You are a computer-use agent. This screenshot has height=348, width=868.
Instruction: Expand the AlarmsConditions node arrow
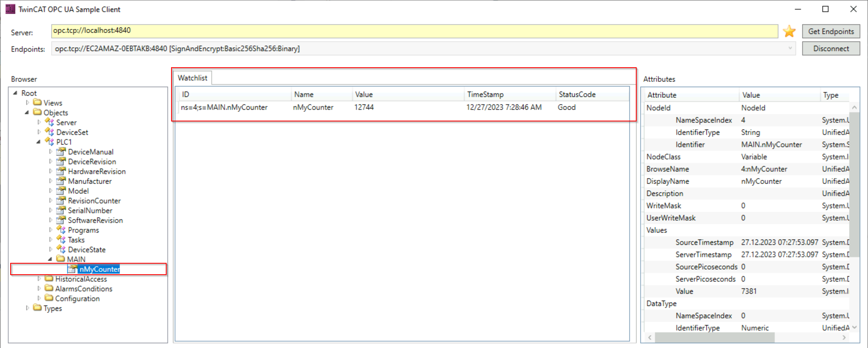point(39,288)
